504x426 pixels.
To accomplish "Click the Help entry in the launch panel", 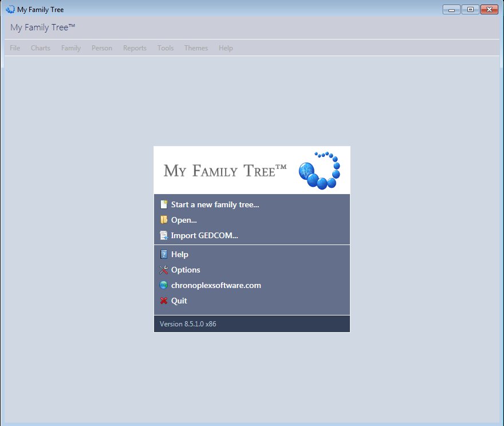I will [x=179, y=254].
